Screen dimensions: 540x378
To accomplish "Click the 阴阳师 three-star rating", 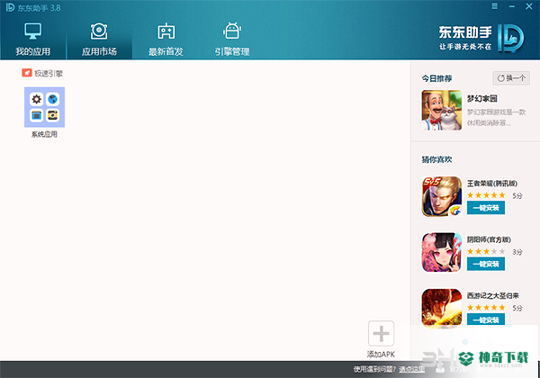I will (x=486, y=252).
